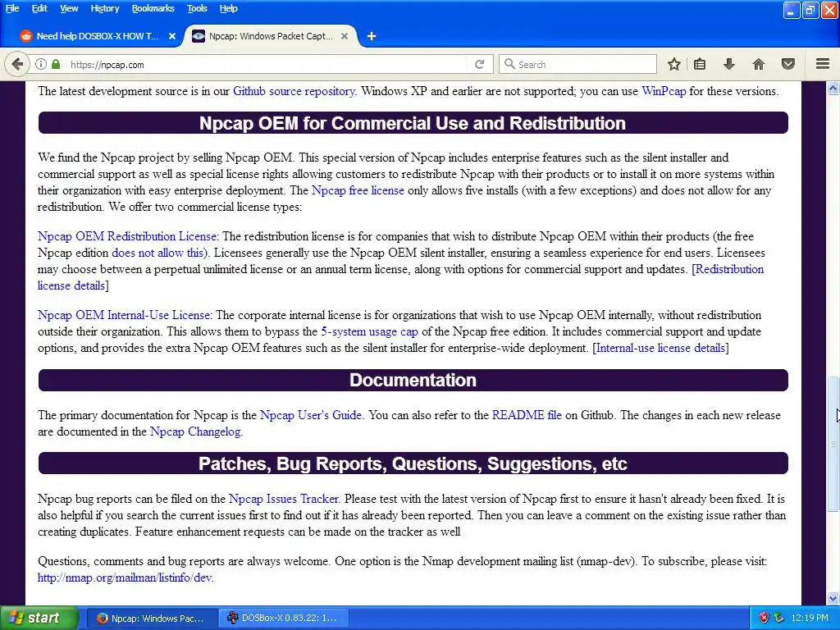Viewport: 840px width, 630px height.
Task: Switch to Npcap Firefox taskbar button
Action: pyautogui.click(x=151, y=619)
